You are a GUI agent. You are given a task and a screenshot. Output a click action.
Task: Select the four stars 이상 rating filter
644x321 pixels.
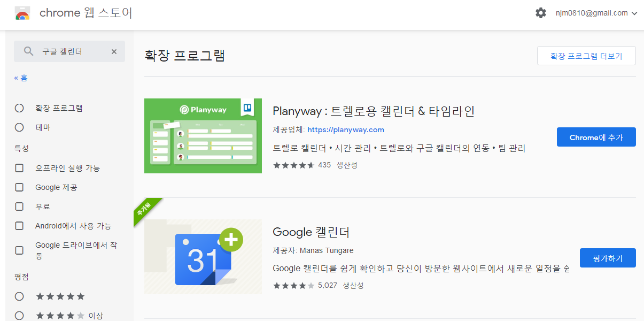point(20,316)
